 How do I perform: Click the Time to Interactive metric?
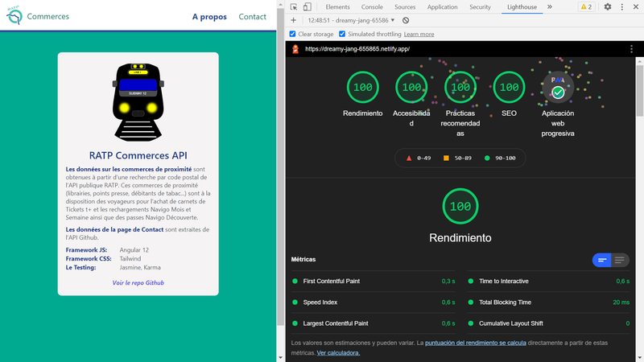548,281
